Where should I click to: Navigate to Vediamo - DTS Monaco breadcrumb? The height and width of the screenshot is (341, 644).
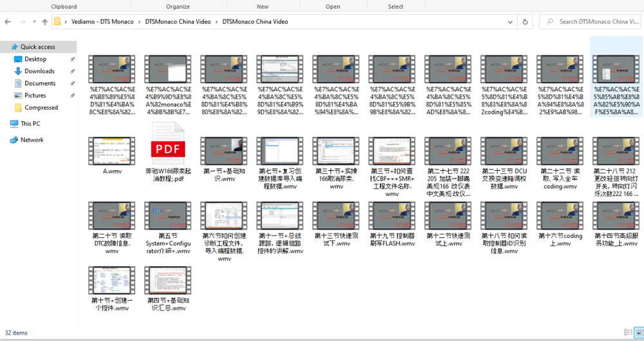point(102,21)
